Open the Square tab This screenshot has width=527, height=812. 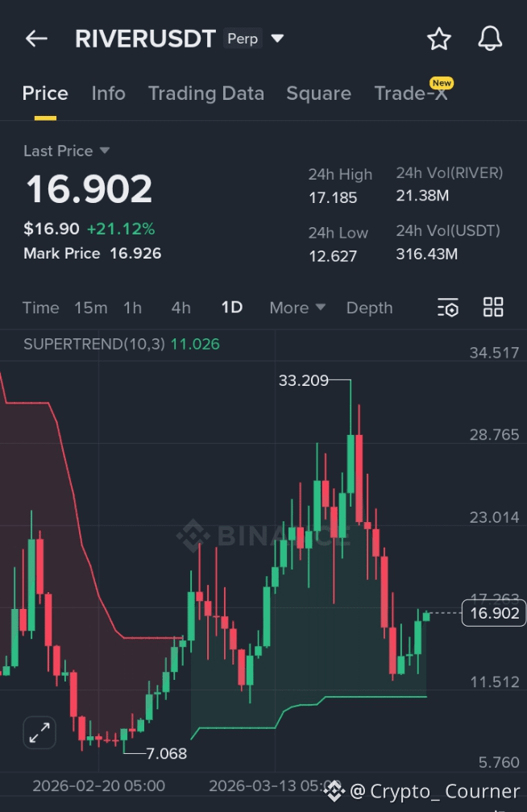pos(318,93)
